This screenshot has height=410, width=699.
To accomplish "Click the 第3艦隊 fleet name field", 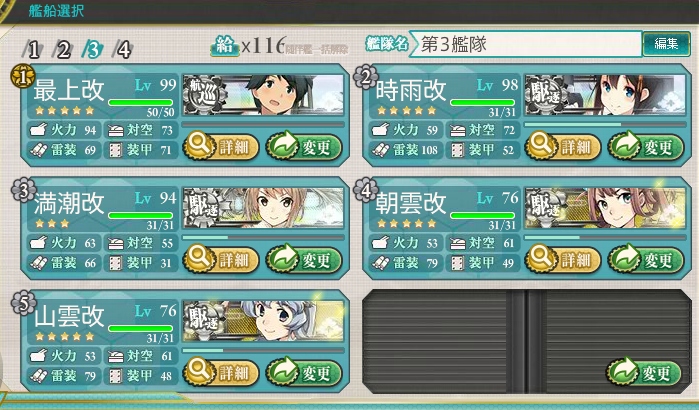I will 526,44.
